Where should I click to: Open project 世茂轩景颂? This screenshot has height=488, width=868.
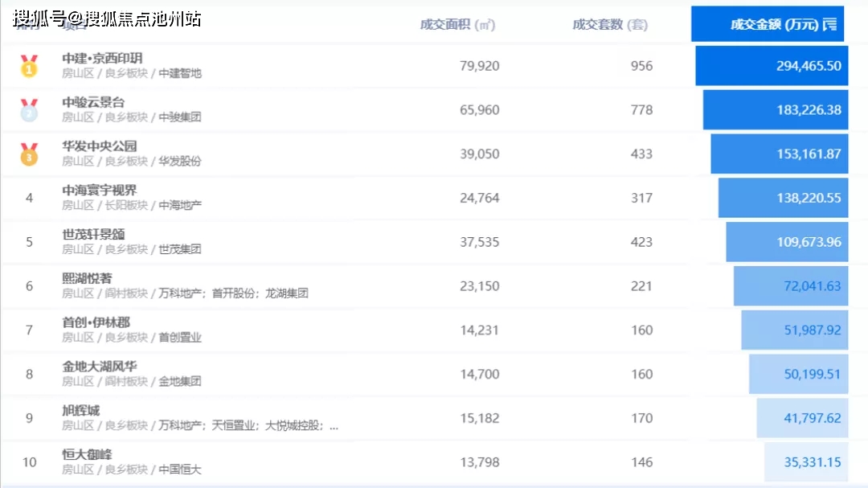[x=93, y=234]
